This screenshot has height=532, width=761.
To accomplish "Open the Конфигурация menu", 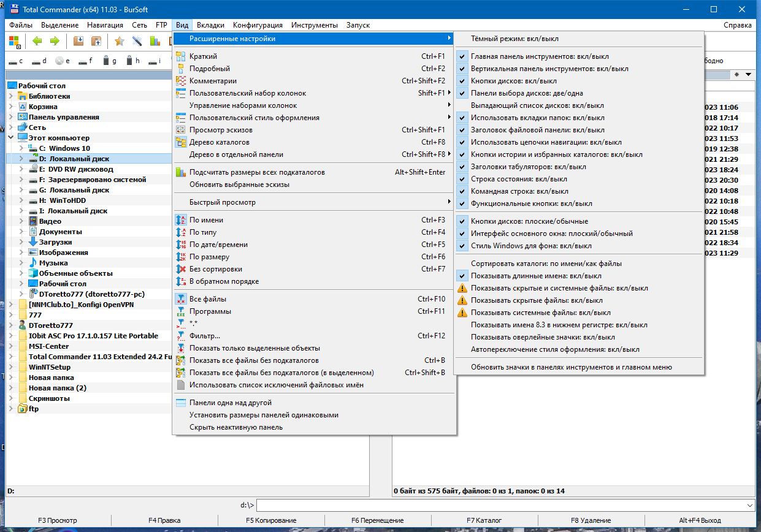I will [x=258, y=25].
